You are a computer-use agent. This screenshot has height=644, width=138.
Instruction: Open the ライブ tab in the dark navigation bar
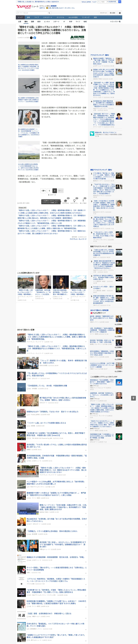pyautogui.click(x=37, y=17)
